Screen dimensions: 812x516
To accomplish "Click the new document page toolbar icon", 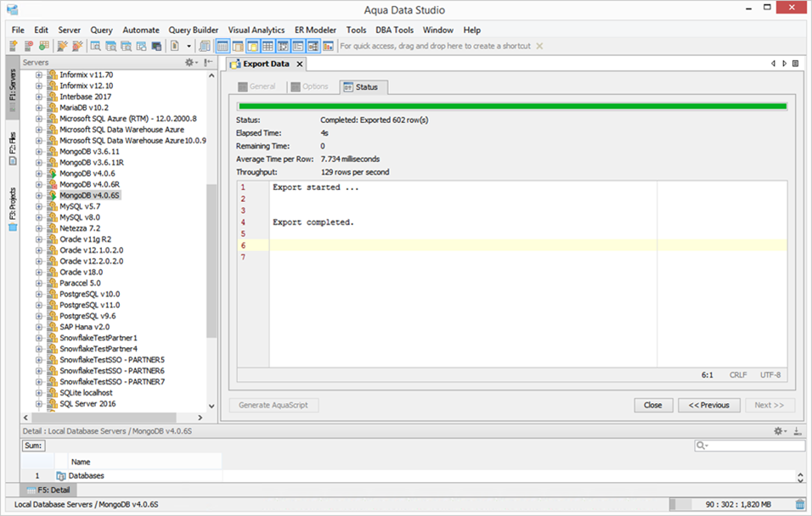I will point(175,46).
